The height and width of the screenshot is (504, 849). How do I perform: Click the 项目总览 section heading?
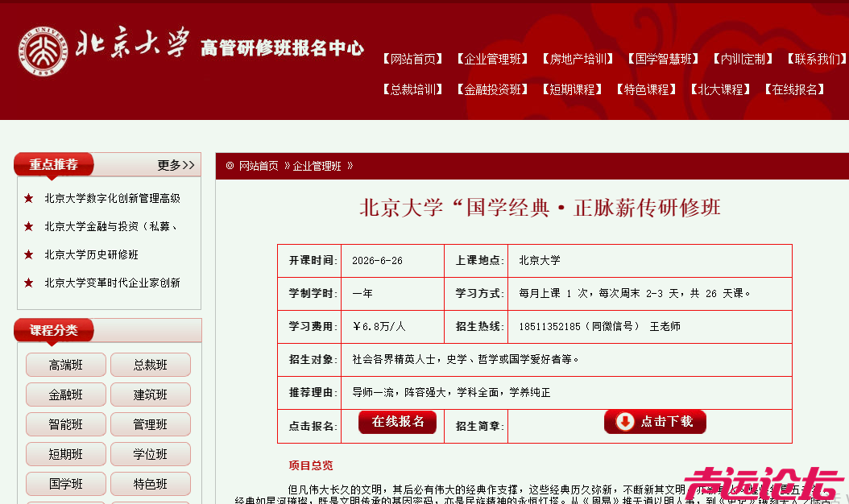311,465
